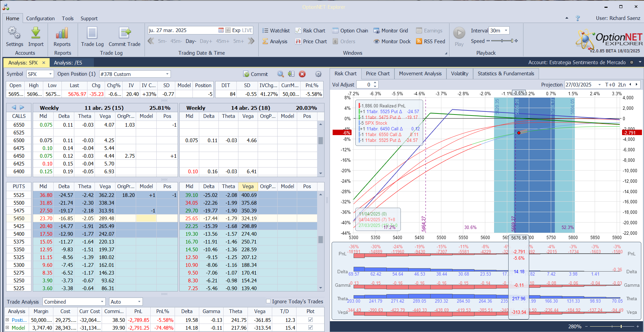The image size is (644, 332).
Task: Click the Commit Trade icon
Action: tap(125, 33)
